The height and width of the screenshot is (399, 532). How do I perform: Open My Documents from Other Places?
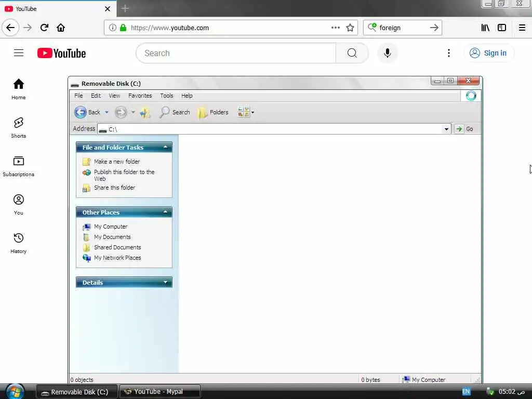point(112,237)
